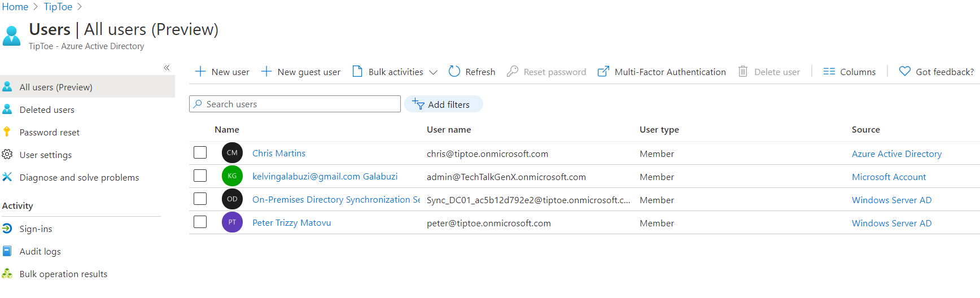Click the Deleted users person icon
Image resolution: width=980 pixels, height=298 pixels.
coord(7,109)
